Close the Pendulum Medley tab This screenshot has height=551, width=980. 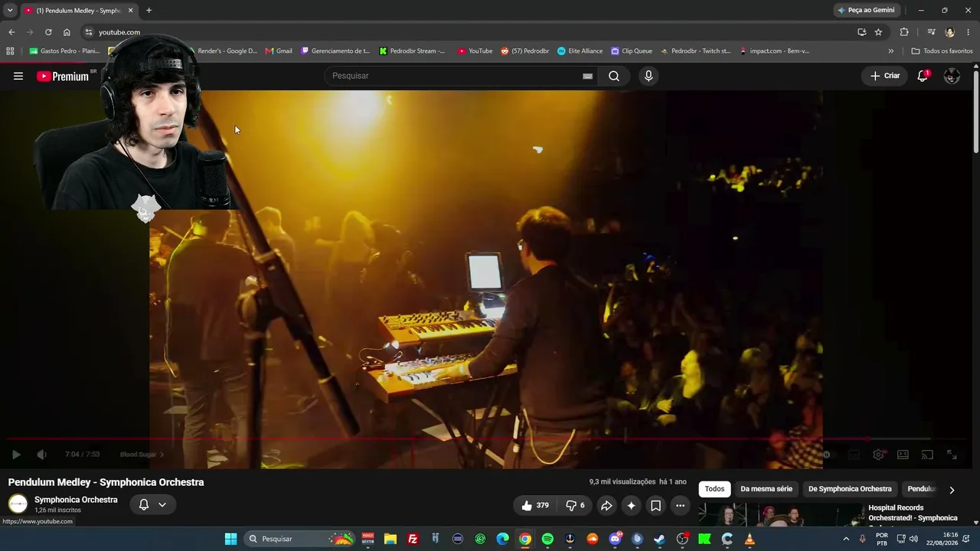[x=130, y=11]
